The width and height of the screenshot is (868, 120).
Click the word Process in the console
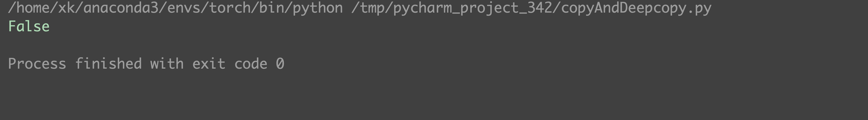[37, 64]
